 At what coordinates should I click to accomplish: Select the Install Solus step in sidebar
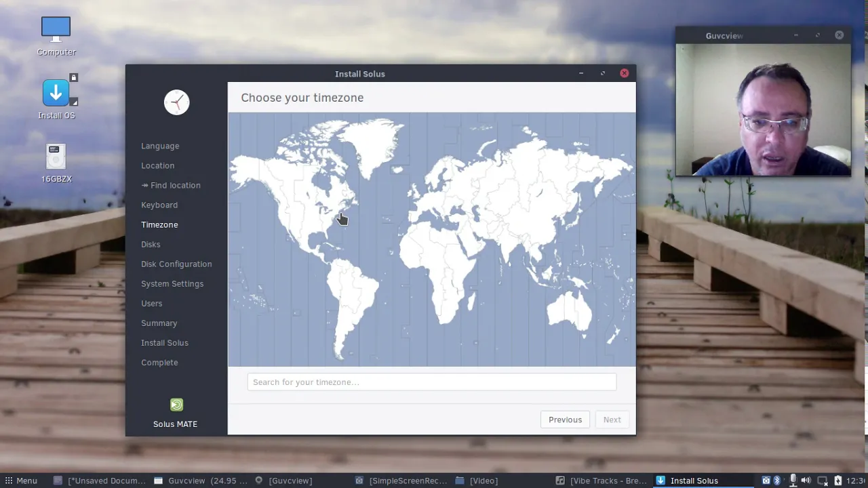pos(165,342)
